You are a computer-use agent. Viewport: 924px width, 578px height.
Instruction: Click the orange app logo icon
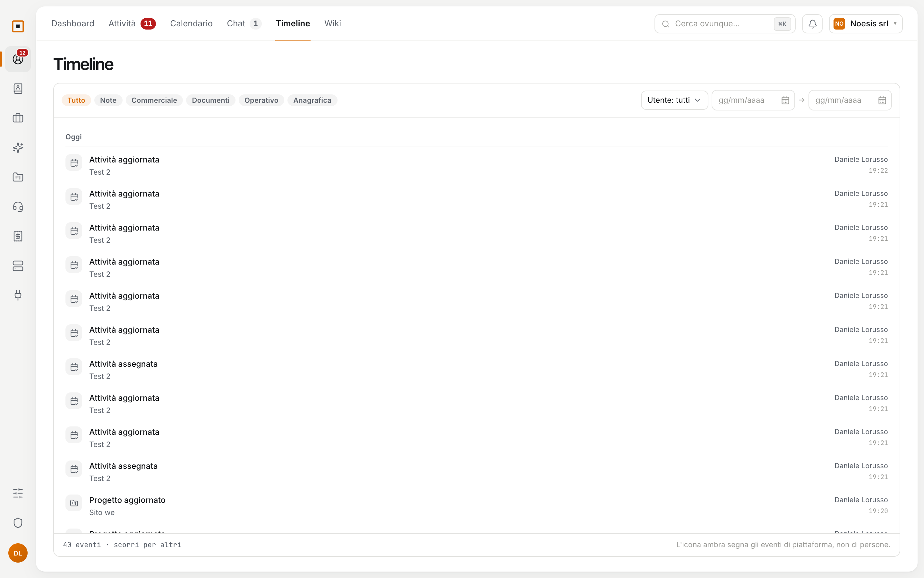18,26
